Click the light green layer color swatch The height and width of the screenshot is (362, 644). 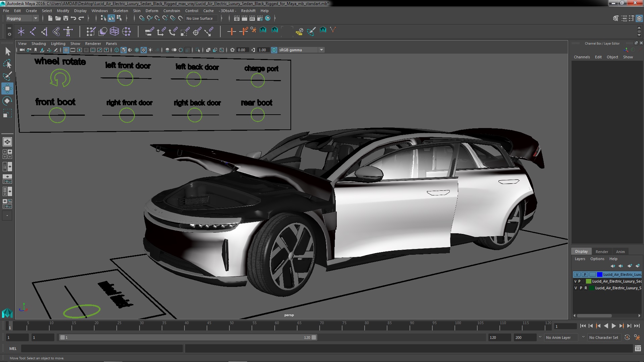point(589,281)
